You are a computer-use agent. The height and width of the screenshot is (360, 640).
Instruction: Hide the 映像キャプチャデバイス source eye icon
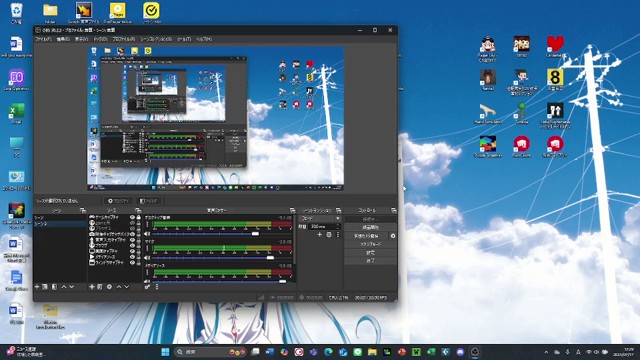coord(132,234)
